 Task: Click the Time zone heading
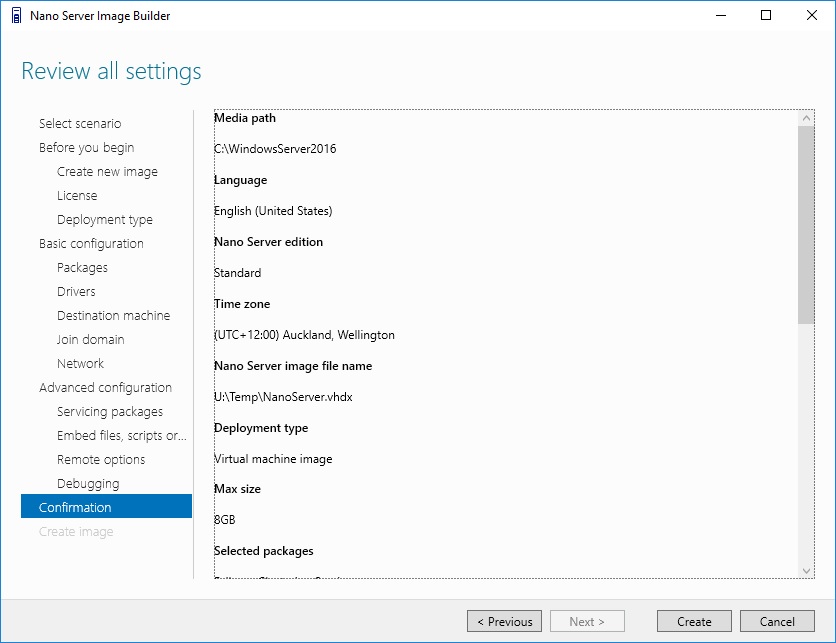pyautogui.click(x=242, y=304)
